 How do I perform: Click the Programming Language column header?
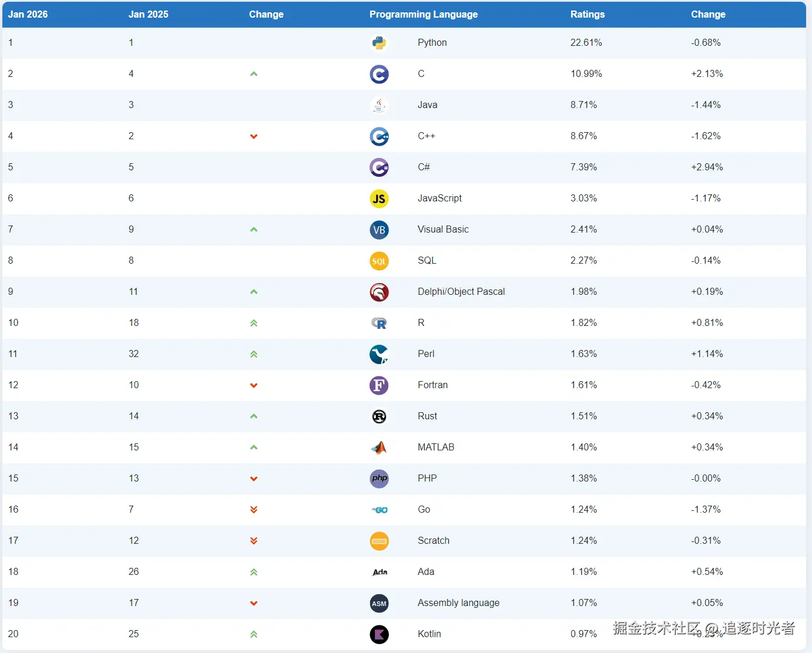[x=424, y=14]
